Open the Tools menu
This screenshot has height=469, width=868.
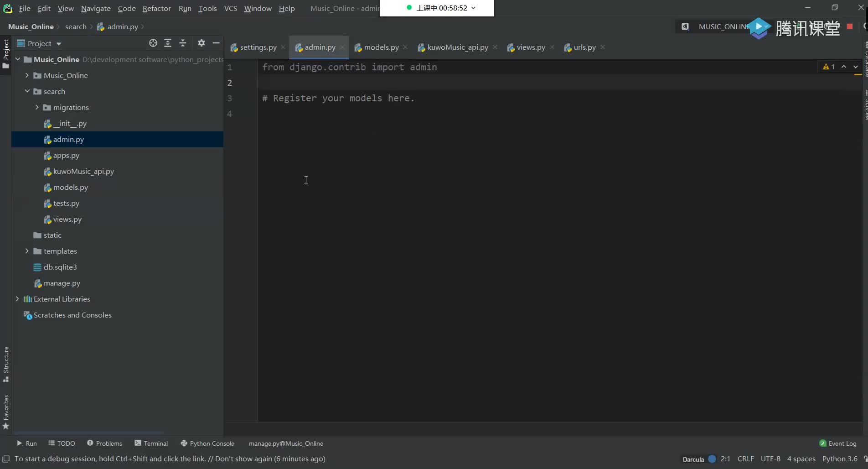coord(207,8)
